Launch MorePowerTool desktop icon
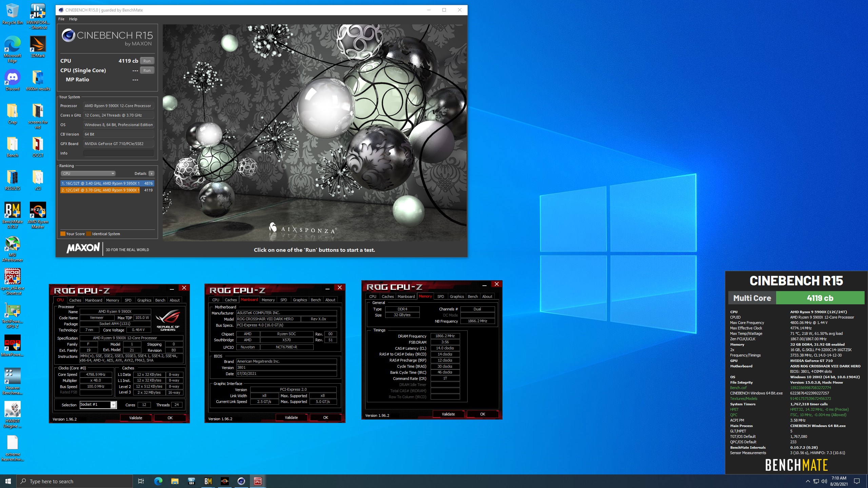This screenshot has width=868, height=488. 12,346
